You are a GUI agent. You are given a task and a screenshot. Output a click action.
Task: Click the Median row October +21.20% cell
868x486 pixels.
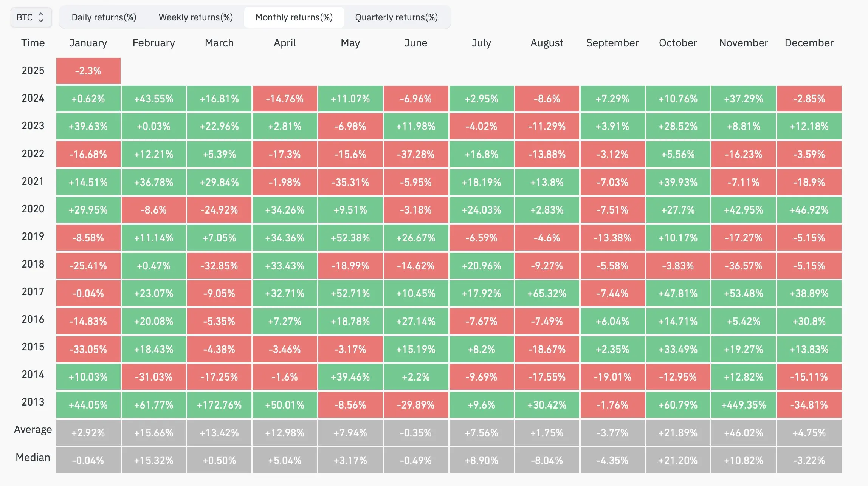[678, 460]
